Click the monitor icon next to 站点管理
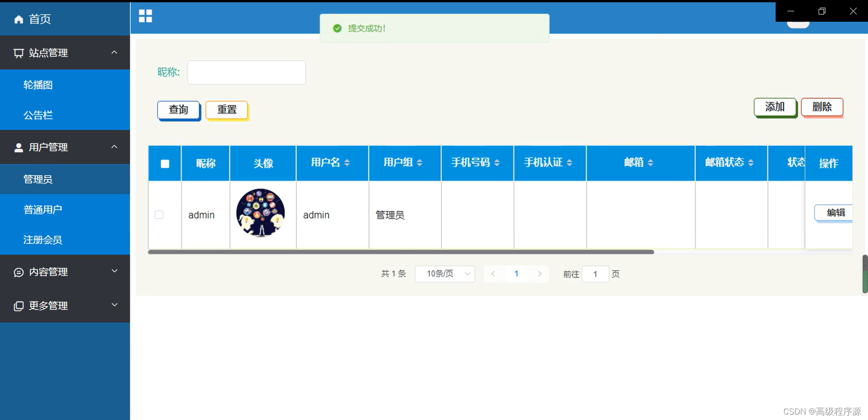This screenshot has width=868, height=420. (19, 52)
